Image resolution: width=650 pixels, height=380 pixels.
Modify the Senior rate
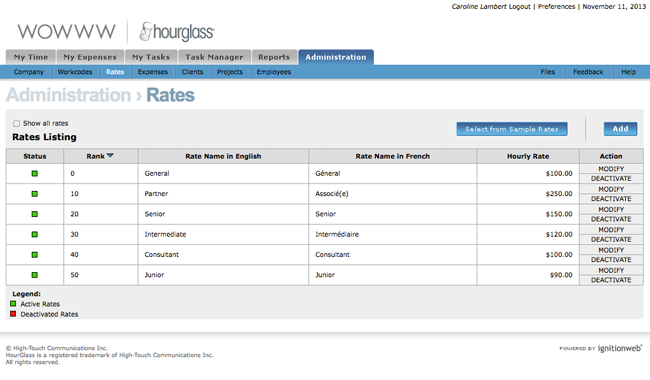click(x=611, y=209)
